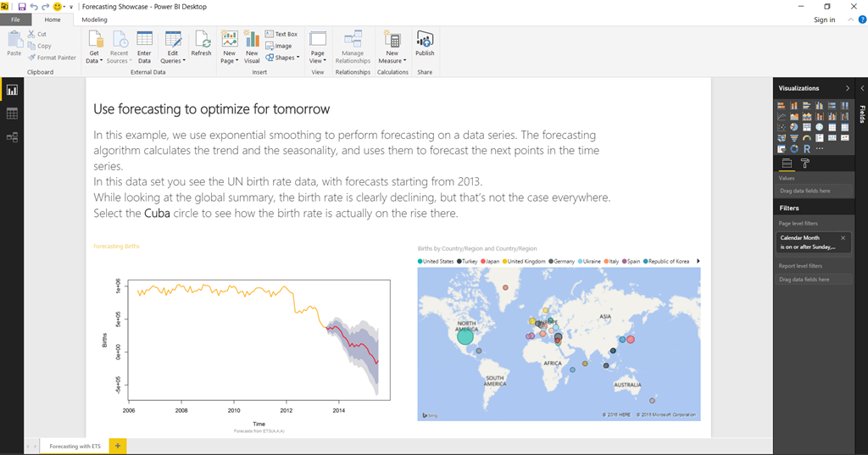Viewport: 868px width, 455px height.
Task: Save the report using the floppy disk icon
Action: click(x=22, y=7)
